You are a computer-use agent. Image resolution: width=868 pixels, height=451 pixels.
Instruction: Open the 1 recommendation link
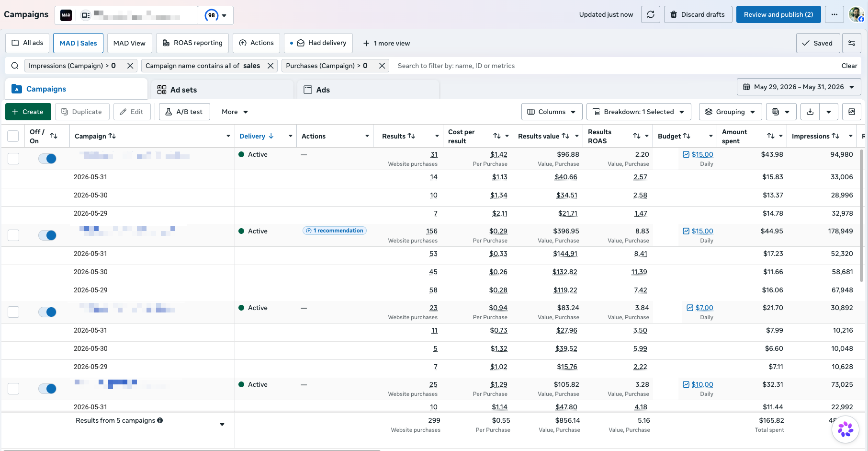coord(335,231)
